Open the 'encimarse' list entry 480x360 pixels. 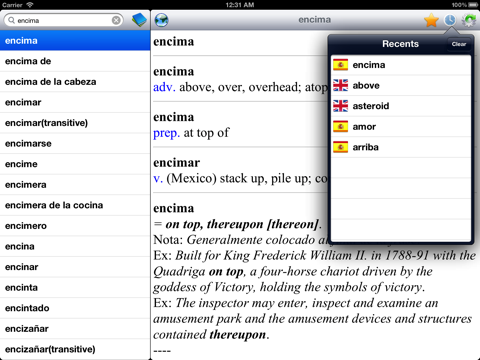point(75,144)
